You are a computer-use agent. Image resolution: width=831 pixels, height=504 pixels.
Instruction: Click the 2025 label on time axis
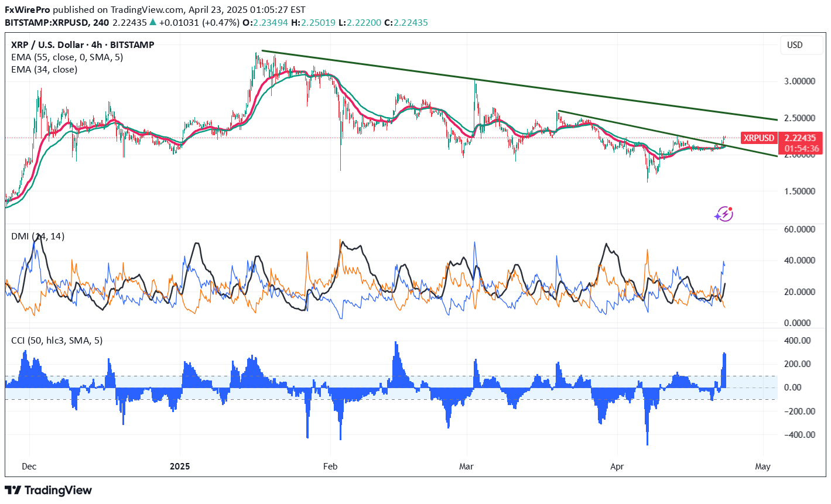(x=180, y=467)
